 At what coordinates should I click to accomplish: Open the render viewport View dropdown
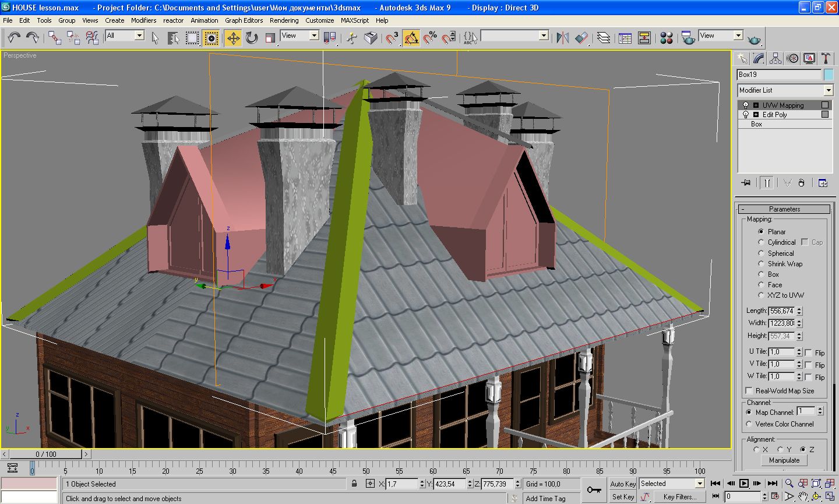738,36
